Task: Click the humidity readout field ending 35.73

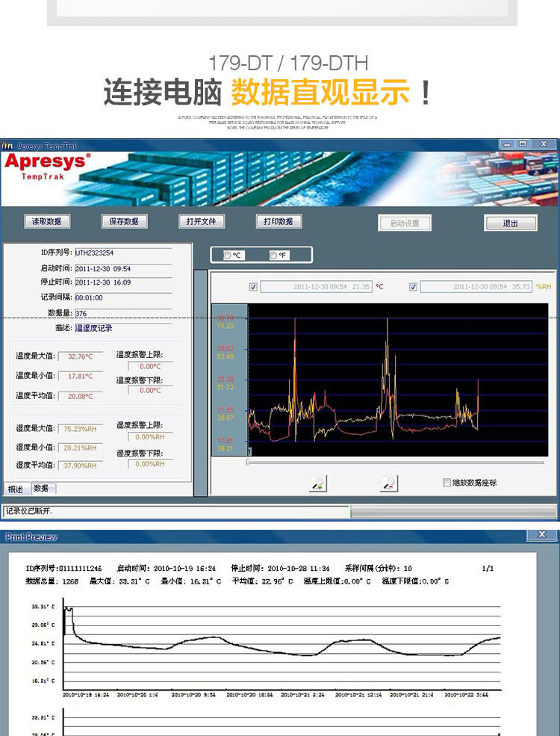Action: click(x=476, y=286)
